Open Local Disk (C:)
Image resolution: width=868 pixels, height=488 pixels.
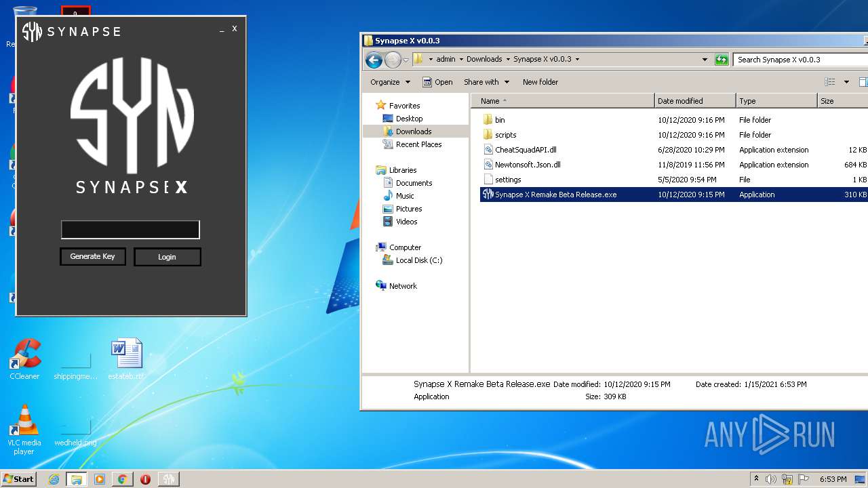tap(418, 260)
